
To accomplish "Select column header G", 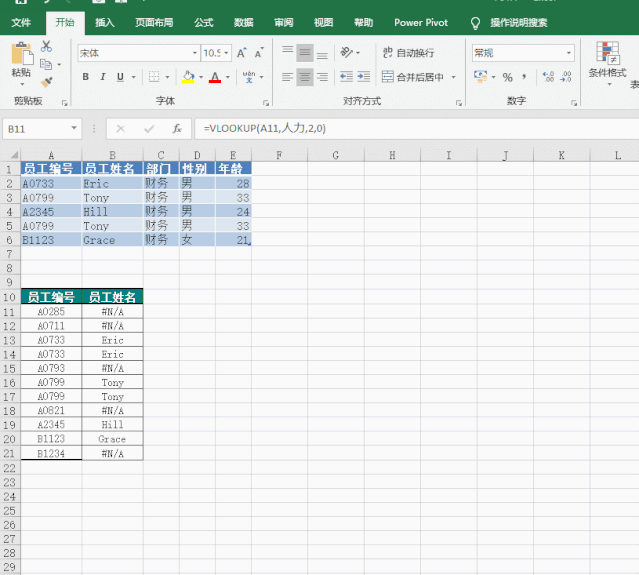I will pyautogui.click(x=335, y=155).
